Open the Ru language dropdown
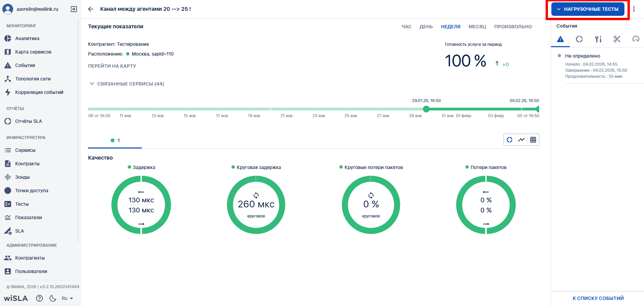 [67, 298]
